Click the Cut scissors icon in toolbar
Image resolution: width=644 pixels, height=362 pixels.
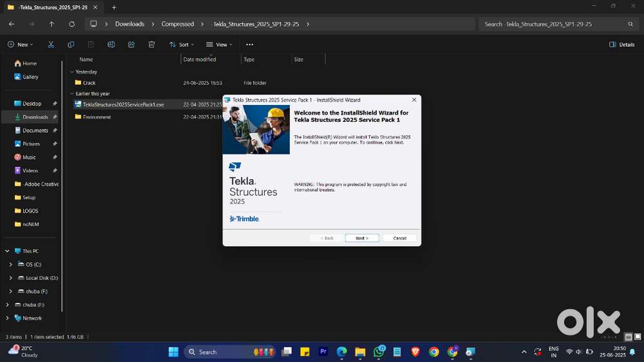[x=51, y=44]
